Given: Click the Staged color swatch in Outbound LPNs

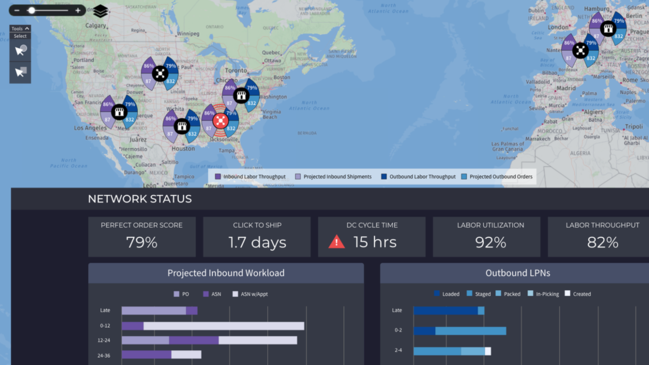Looking at the screenshot, I should click(469, 293).
